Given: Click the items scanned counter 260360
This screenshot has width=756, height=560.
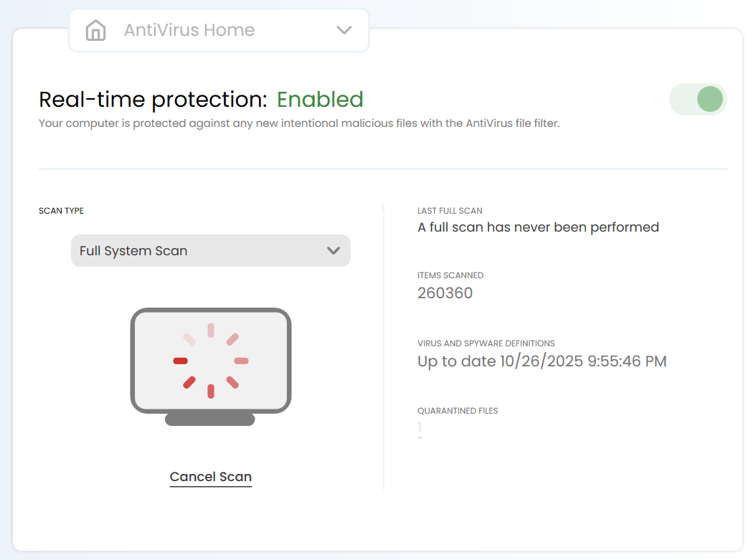Looking at the screenshot, I should click(x=445, y=293).
